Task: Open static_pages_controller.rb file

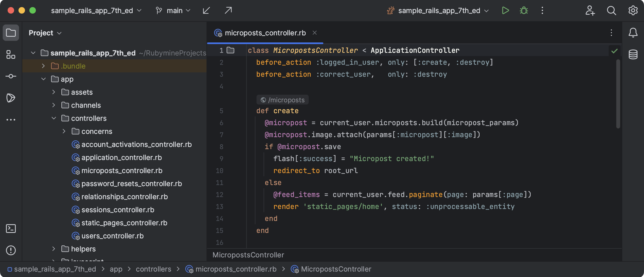Action: point(119,223)
